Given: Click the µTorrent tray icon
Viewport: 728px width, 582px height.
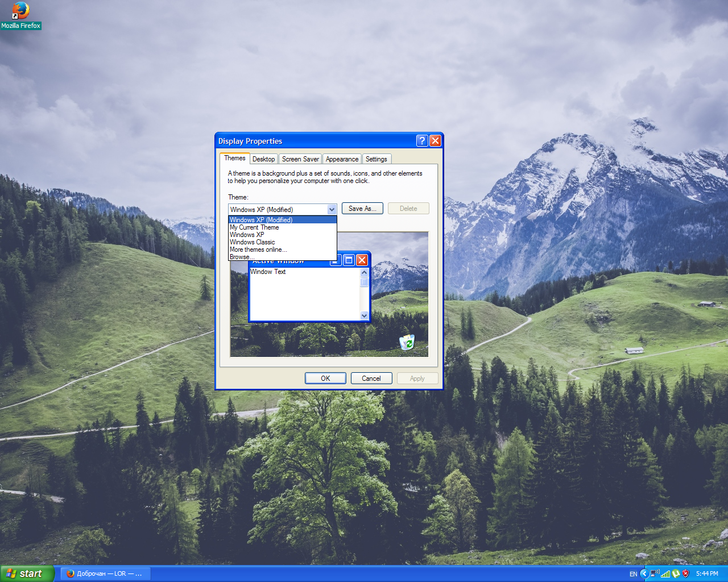Looking at the screenshot, I should coord(676,573).
